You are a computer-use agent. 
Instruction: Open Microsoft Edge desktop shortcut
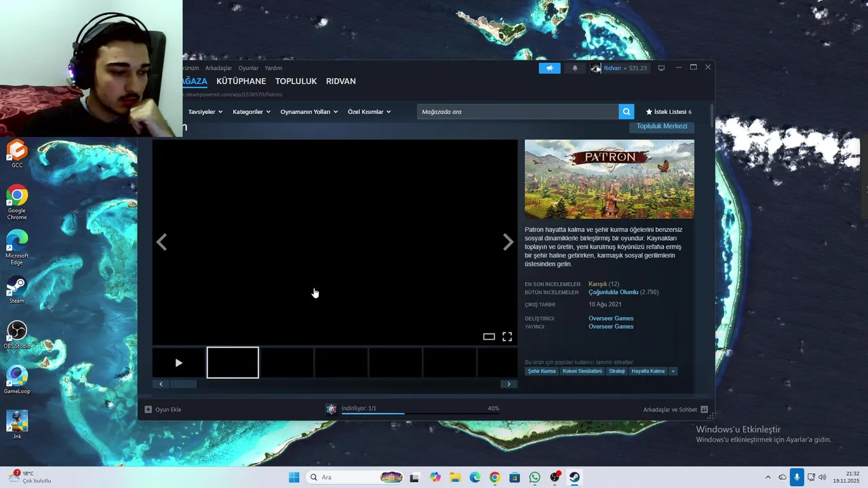click(x=17, y=247)
